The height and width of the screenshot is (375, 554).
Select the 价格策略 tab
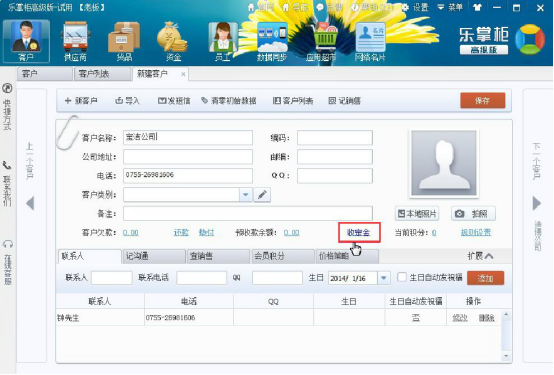pyautogui.click(x=347, y=256)
